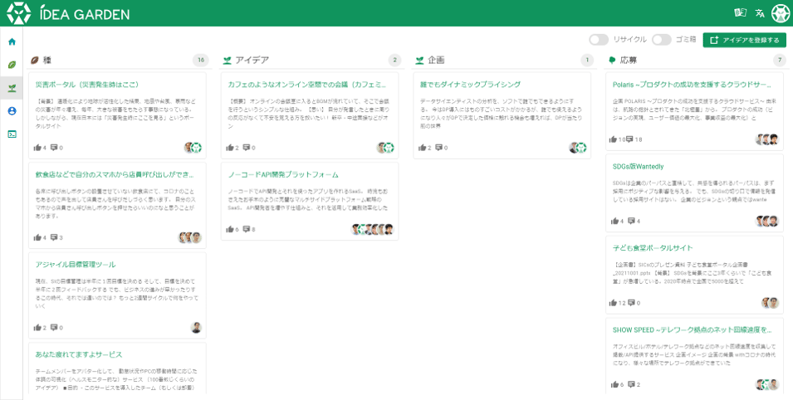This screenshot has height=400, width=793.
Task: Open the user account sidebar icon
Action: (x=12, y=111)
